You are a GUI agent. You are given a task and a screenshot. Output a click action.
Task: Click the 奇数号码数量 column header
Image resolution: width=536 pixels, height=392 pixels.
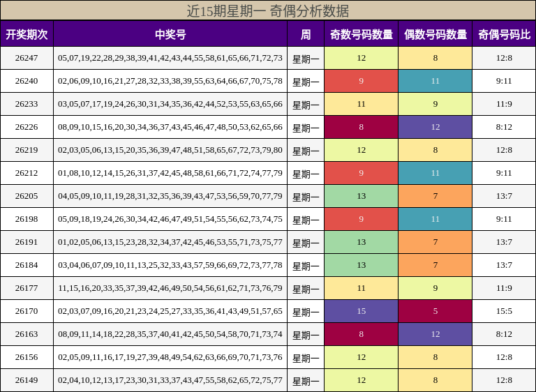(361, 34)
